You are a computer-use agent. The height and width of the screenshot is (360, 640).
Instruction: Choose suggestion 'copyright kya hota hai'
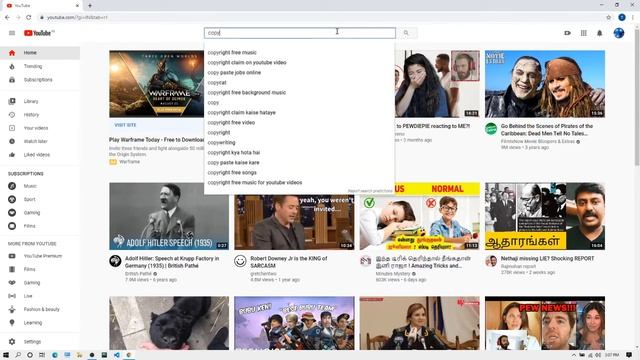pyautogui.click(x=299, y=153)
